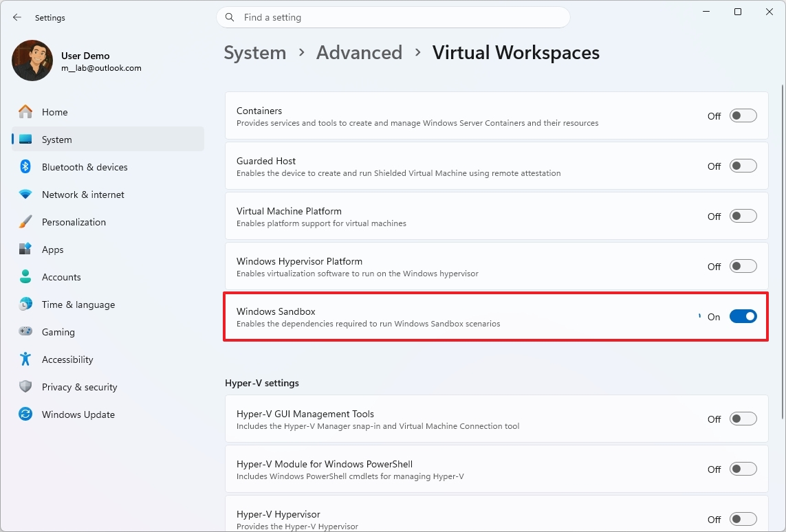Disable Windows Sandbox
The height and width of the screenshot is (532, 786).
(743, 316)
